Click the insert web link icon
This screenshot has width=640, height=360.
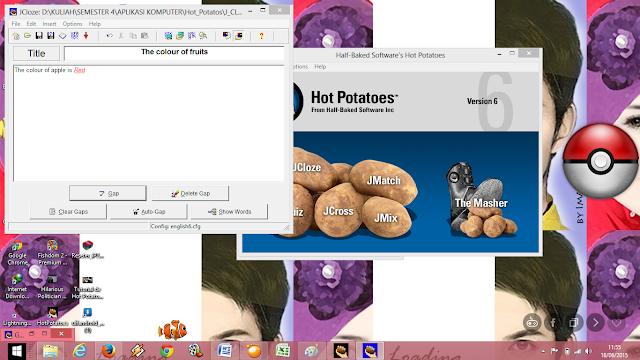point(191,36)
